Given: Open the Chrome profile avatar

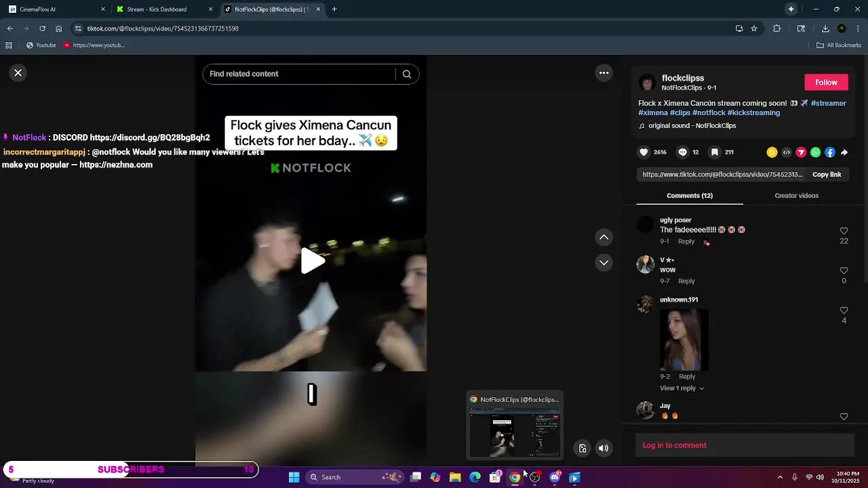Looking at the screenshot, I should [x=842, y=28].
